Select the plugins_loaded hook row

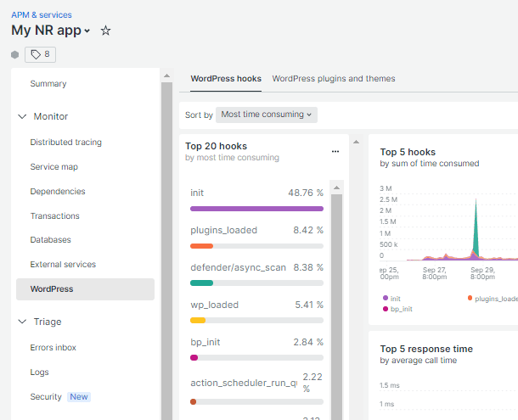[x=256, y=237]
